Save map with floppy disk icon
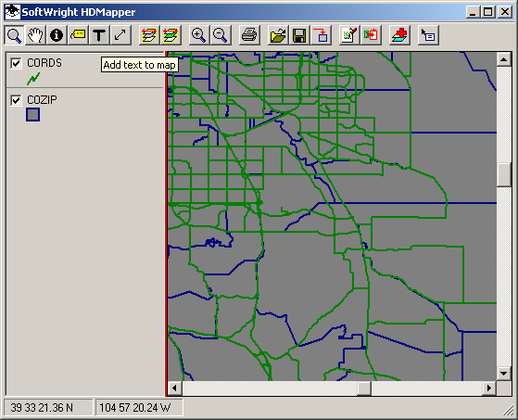The height and width of the screenshot is (420, 518). pyautogui.click(x=299, y=35)
